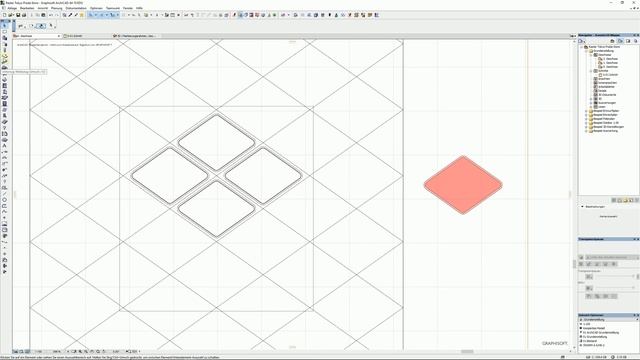Open the Planung menu

coord(56,8)
